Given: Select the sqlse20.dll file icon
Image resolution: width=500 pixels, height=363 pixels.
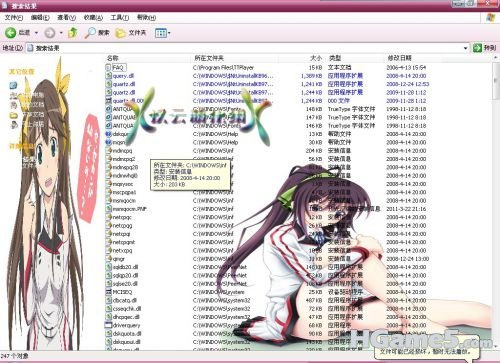Looking at the screenshot, I should click(108, 284).
